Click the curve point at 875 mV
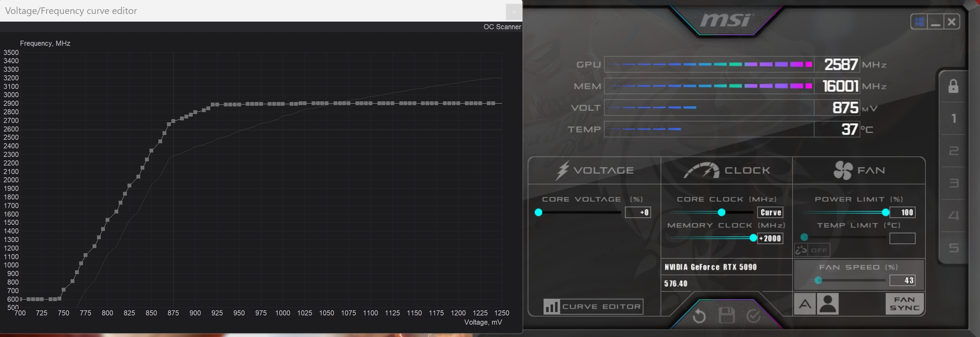Viewport: 980px width, 337px height. click(x=174, y=122)
